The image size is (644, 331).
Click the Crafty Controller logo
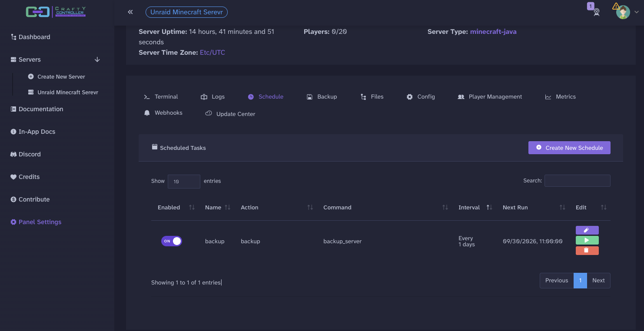coord(56,12)
